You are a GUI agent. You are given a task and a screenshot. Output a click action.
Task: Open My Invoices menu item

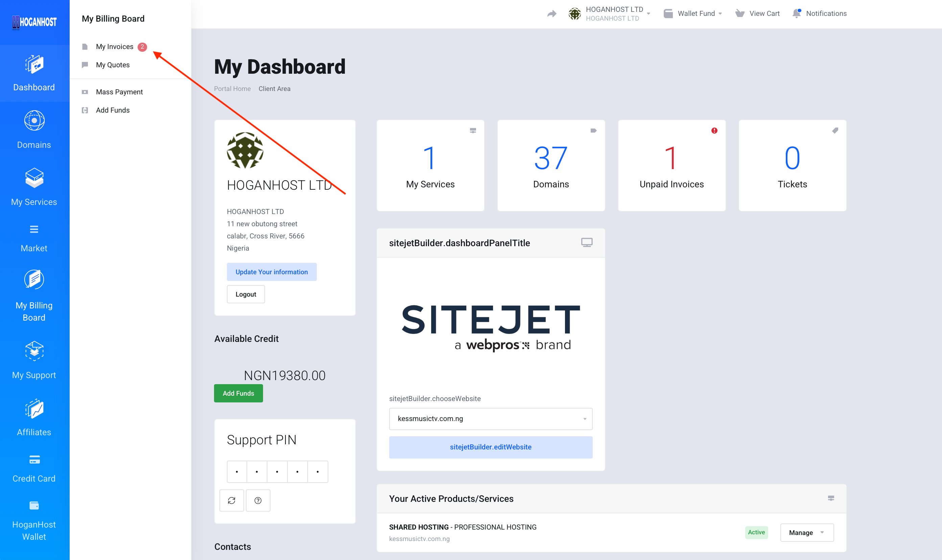pyautogui.click(x=115, y=47)
